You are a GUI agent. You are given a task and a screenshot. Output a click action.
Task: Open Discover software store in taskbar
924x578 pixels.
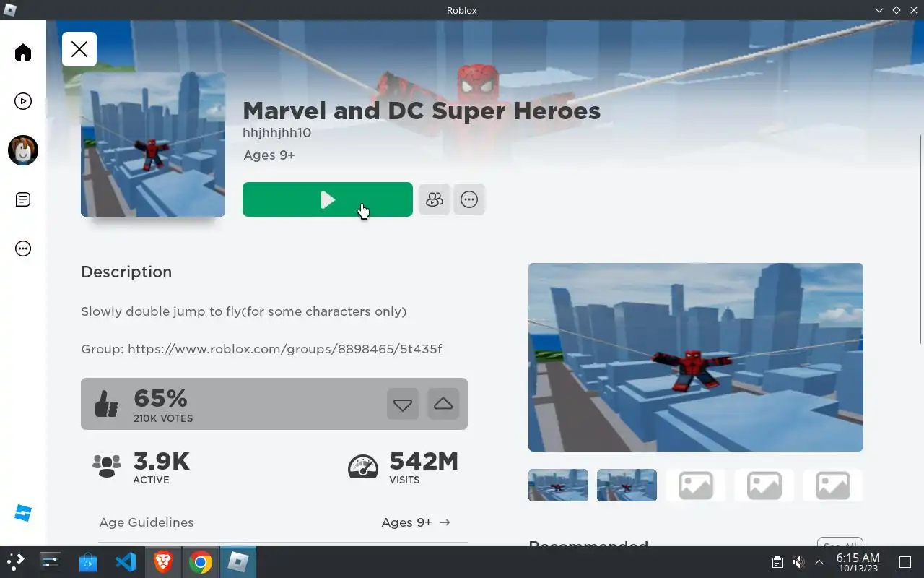pyautogui.click(x=88, y=561)
